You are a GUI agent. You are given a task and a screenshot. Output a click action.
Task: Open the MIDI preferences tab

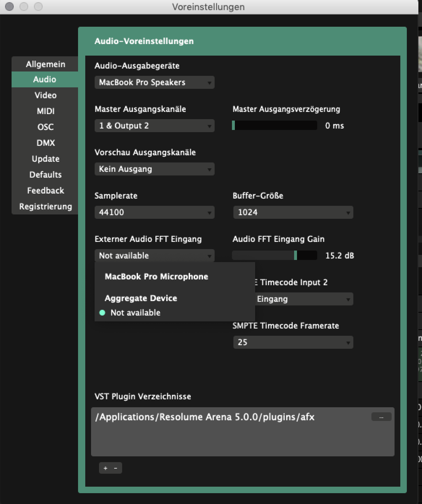click(45, 111)
